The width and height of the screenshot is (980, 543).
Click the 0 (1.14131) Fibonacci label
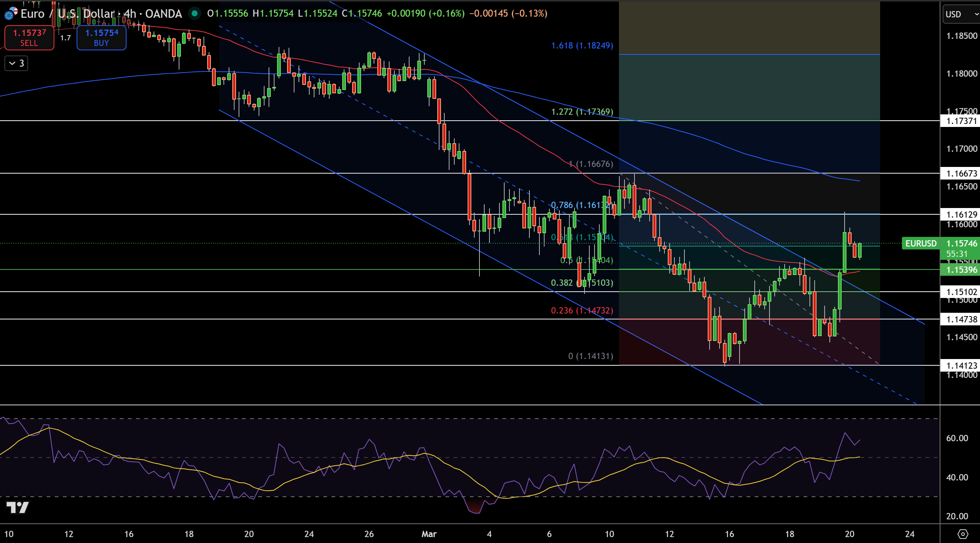[591, 356]
